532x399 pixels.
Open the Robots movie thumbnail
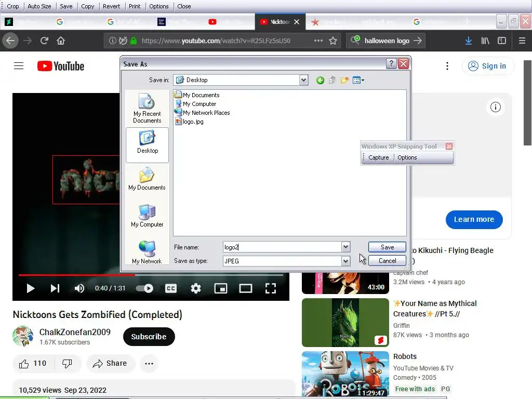pos(345,374)
